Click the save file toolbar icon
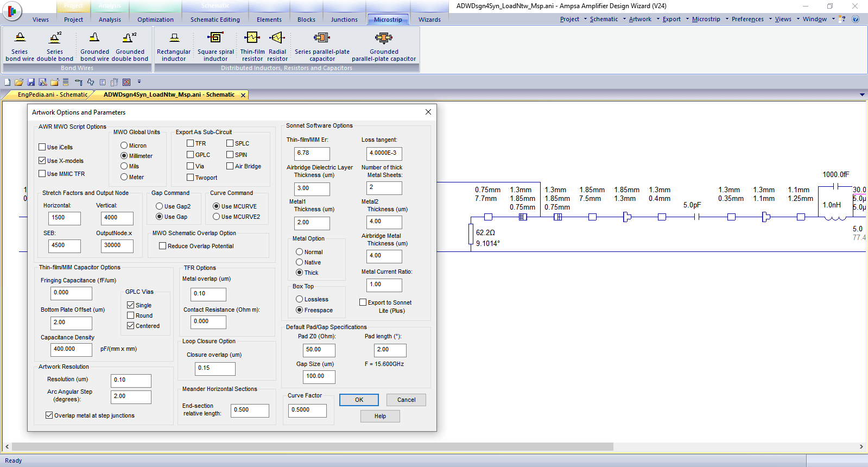This screenshot has width=868, height=467. pyautogui.click(x=31, y=82)
